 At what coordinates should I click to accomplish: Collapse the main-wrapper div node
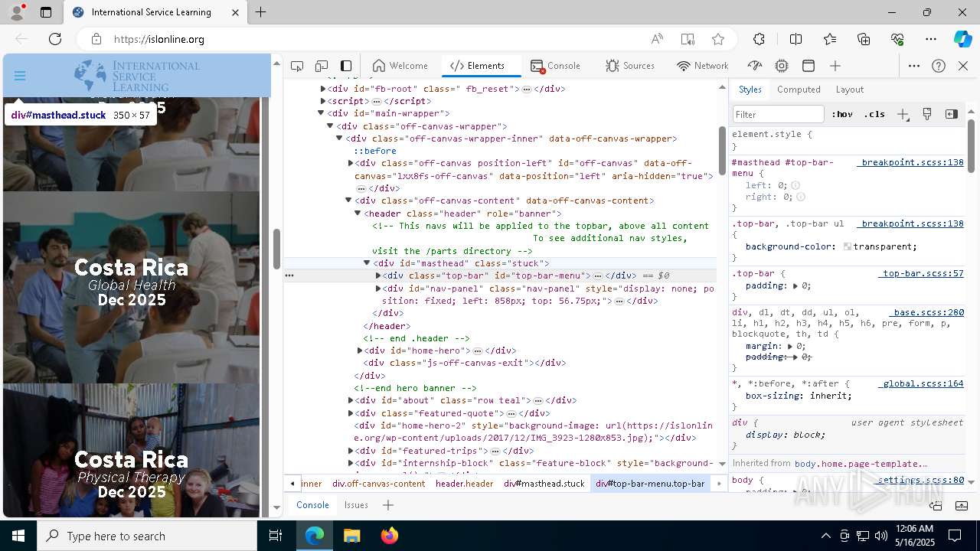[x=322, y=113]
